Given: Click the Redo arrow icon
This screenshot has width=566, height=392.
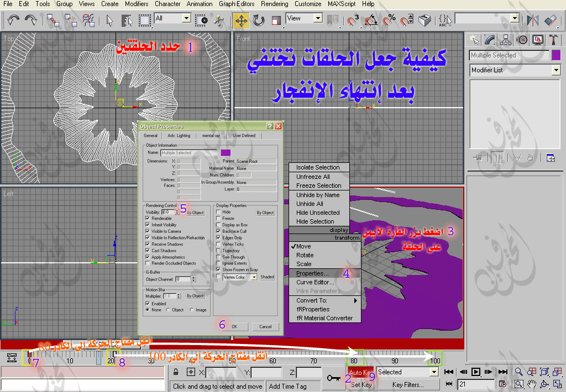Looking at the screenshot, I should 31,20.
